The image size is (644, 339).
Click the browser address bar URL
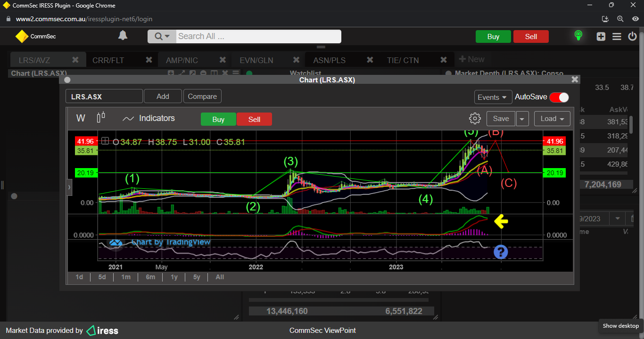pyautogui.click(x=84, y=19)
